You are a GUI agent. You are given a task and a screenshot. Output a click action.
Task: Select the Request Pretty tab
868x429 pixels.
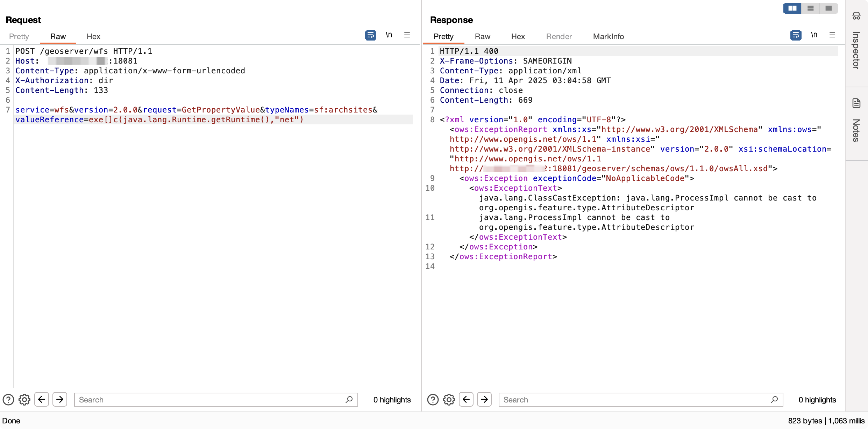(x=19, y=36)
